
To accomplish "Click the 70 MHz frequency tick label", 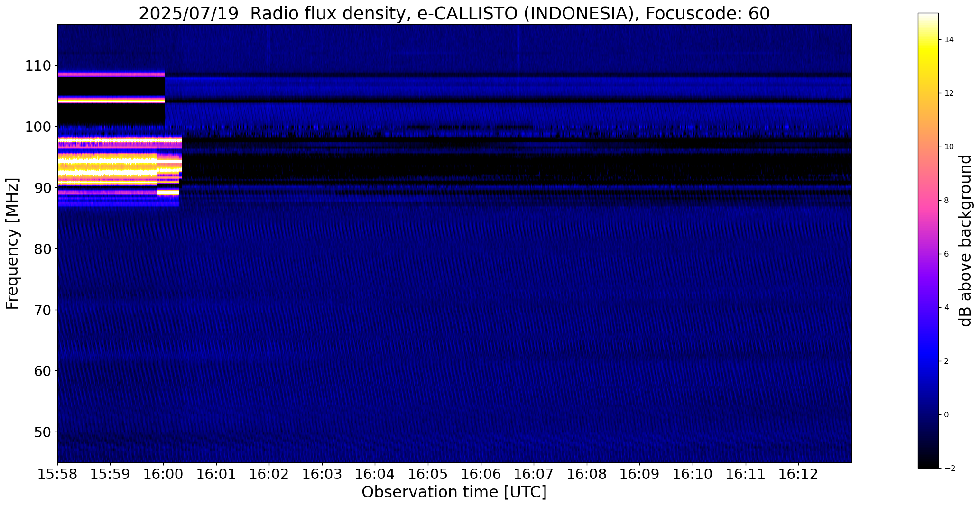I will pos(42,310).
